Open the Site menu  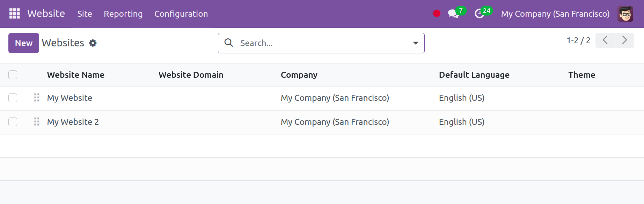(85, 14)
